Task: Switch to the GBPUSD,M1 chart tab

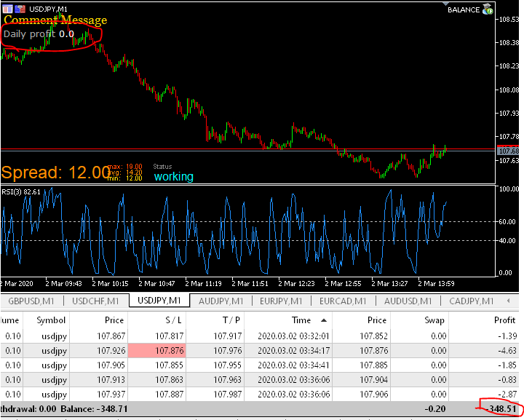Action: (31, 301)
